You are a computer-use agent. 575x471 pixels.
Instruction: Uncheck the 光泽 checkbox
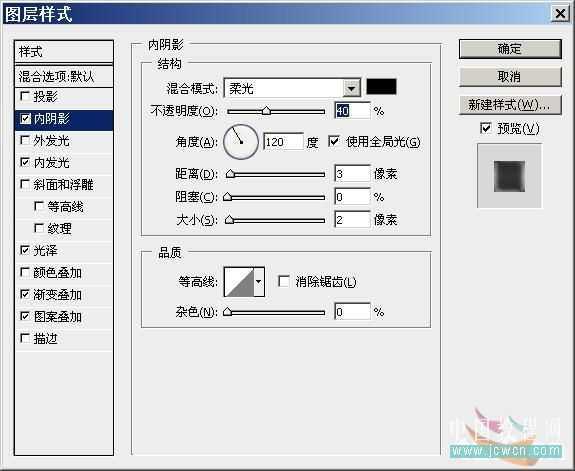pos(25,250)
